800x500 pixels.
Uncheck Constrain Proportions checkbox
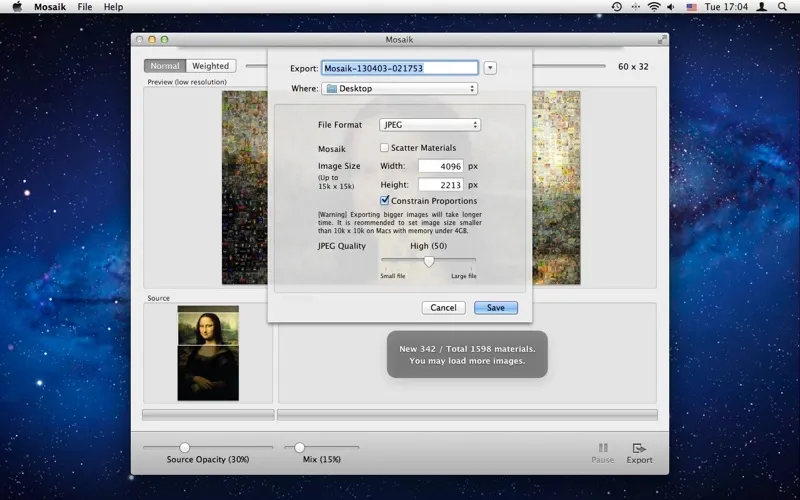pos(385,201)
